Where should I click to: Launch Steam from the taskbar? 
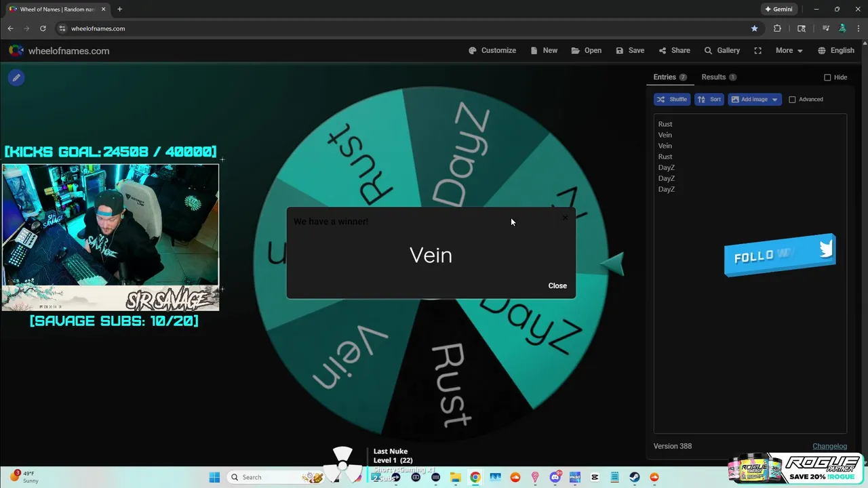click(x=635, y=477)
